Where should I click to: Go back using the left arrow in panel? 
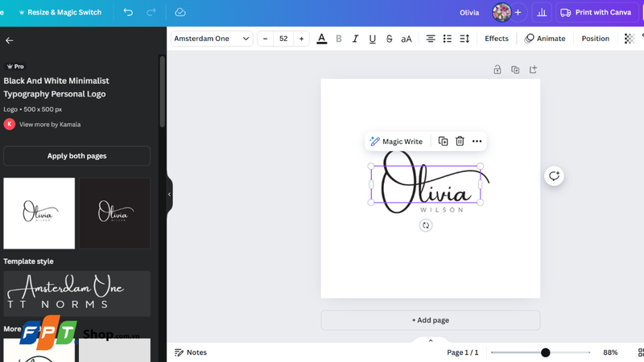click(x=10, y=40)
